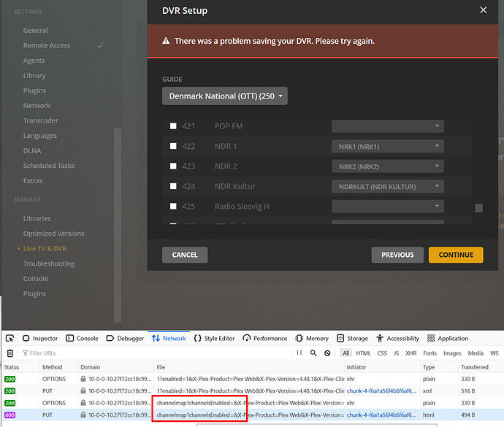Click lock icon in PUT 400 row

pyautogui.click(x=83, y=415)
